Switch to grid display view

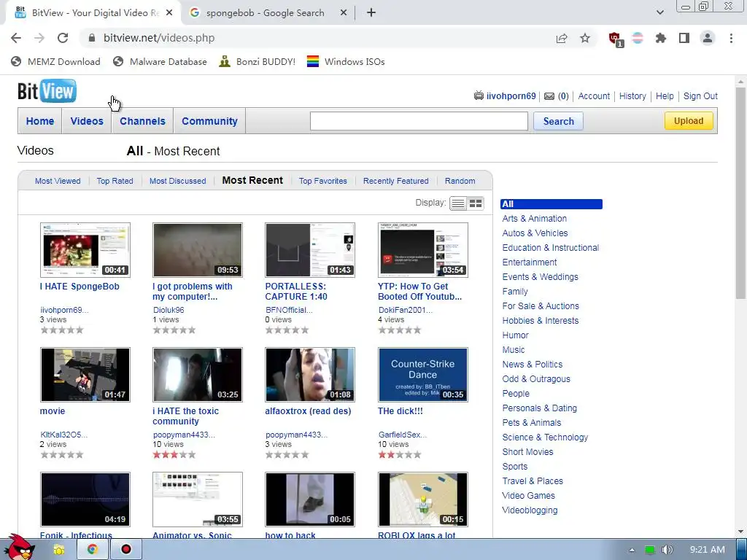[x=476, y=203]
